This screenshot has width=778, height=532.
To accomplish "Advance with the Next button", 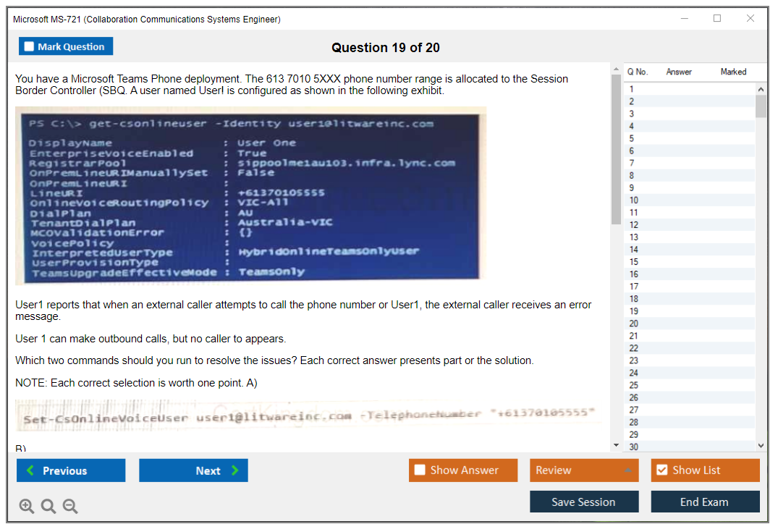I will [193, 470].
